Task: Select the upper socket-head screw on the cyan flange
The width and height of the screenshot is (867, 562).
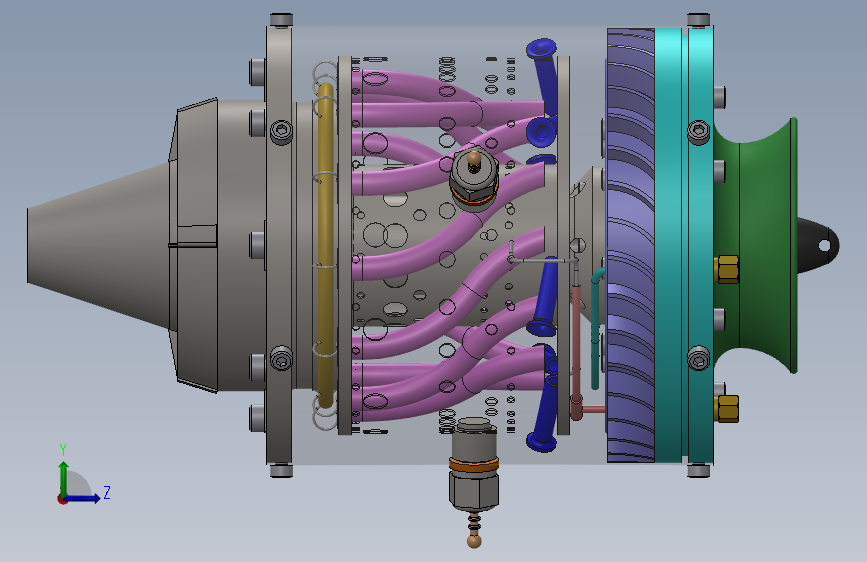Action: [698, 132]
